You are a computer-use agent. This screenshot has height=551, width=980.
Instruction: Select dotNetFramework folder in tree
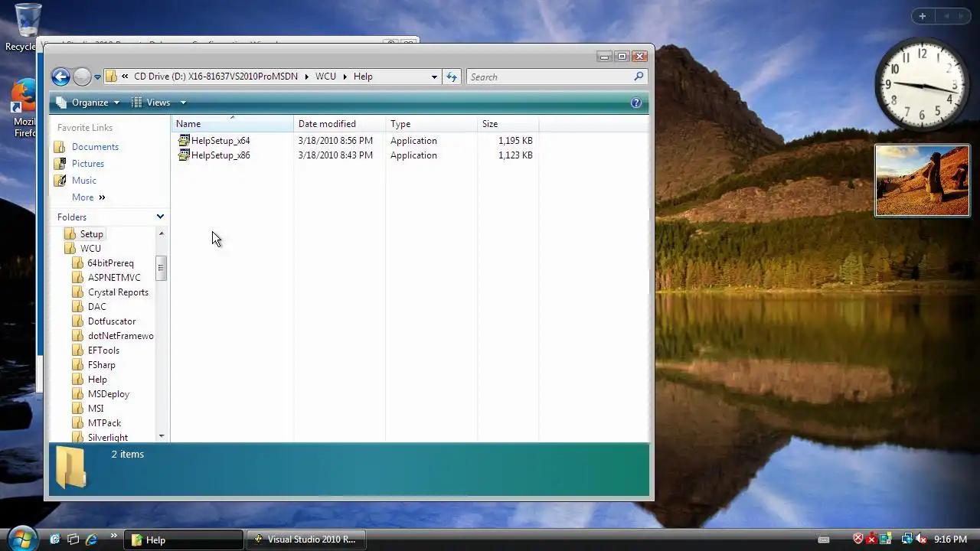(120, 336)
